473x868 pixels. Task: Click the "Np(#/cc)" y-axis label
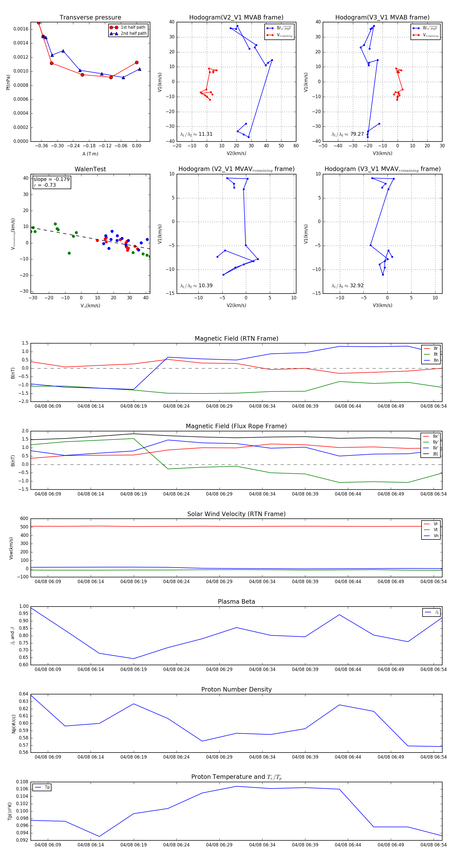coord(14,724)
